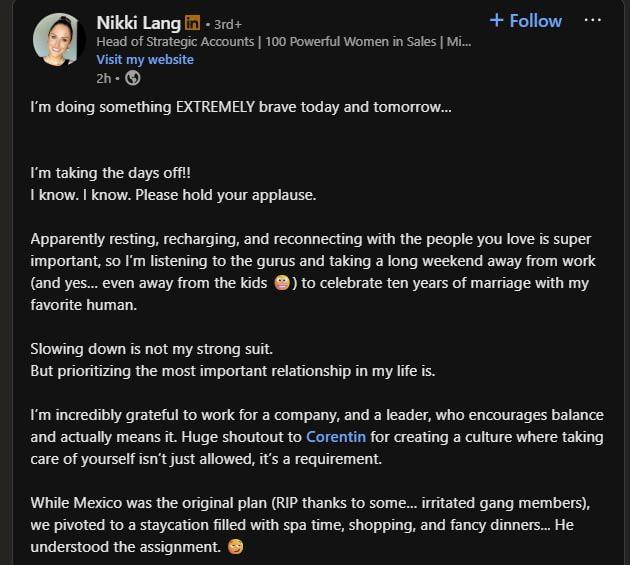630x565 pixels.
Task: Click the "EXTREMELY brave" opening line
Action: (x=241, y=105)
